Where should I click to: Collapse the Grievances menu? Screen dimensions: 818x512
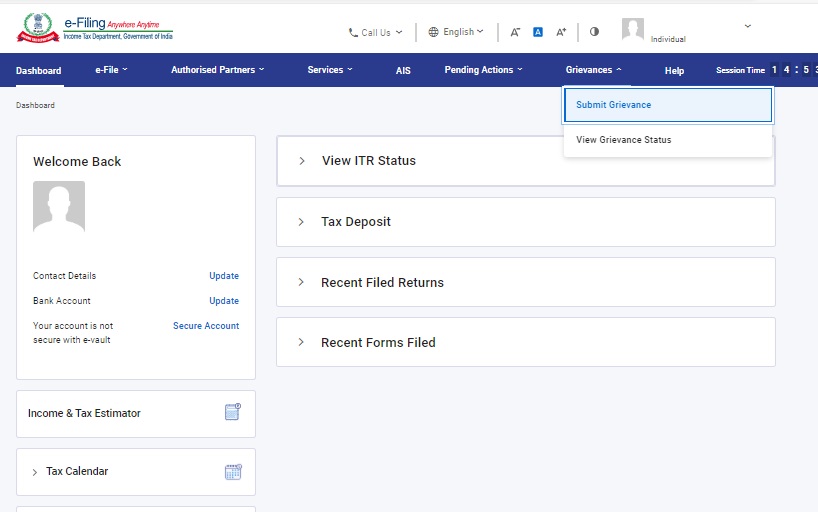click(x=594, y=70)
